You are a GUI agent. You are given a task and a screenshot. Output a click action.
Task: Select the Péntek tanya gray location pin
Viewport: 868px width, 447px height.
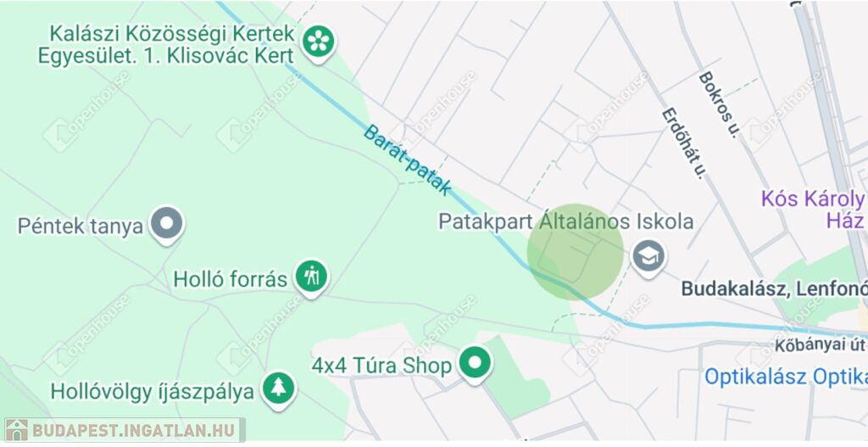167,225
